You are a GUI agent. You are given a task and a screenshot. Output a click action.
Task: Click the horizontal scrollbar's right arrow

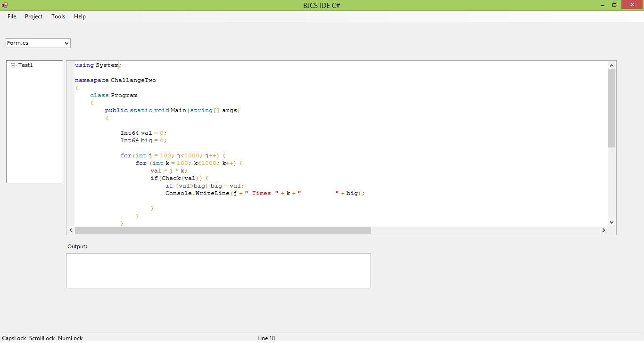pyautogui.click(x=604, y=230)
